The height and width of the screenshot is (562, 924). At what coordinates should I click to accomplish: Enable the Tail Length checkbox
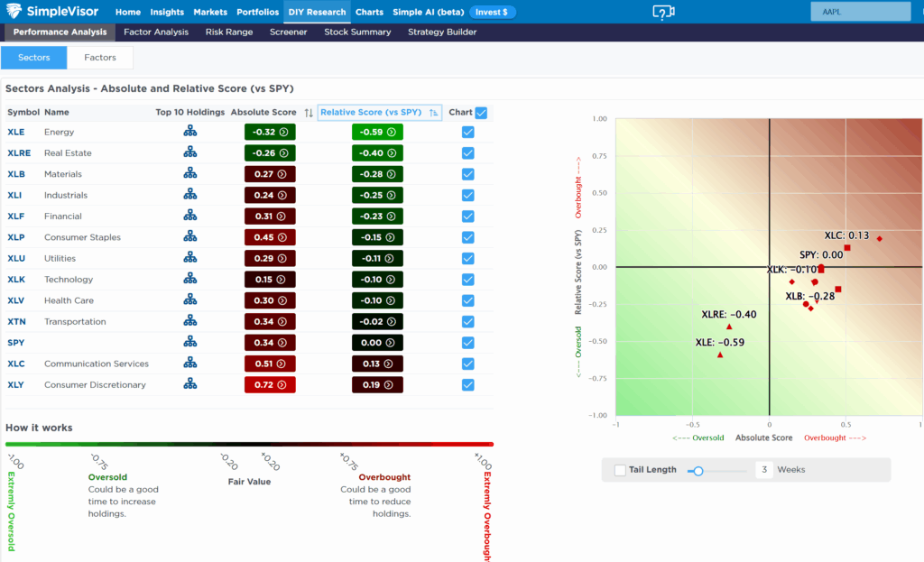(x=620, y=470)
